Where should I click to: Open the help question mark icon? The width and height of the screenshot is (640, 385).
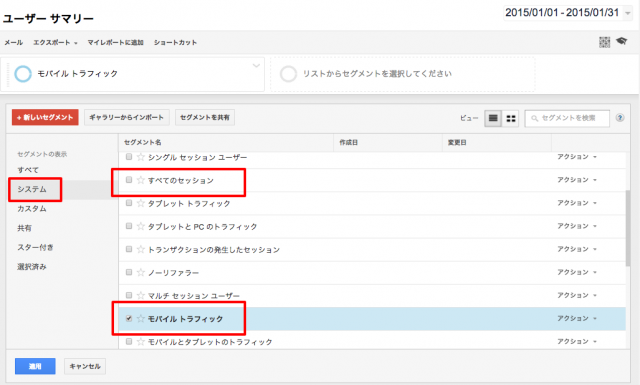(x=620, y=118)
